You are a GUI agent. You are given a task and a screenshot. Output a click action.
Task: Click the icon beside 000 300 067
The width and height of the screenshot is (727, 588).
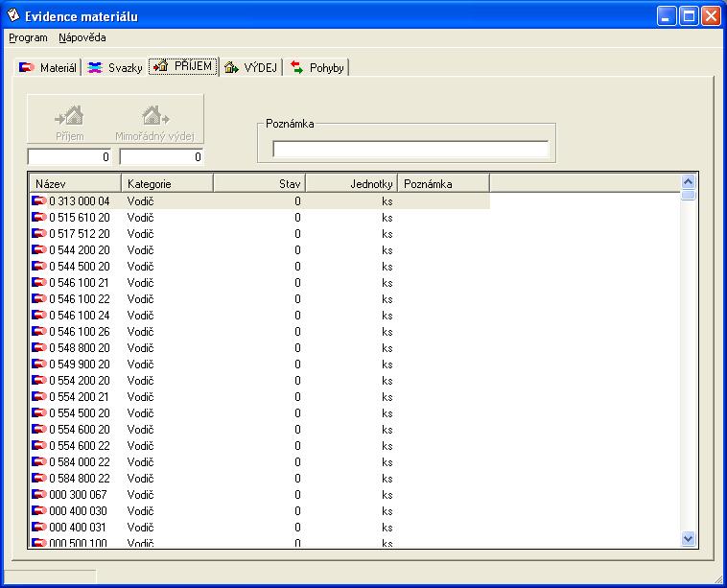(x=39, y=495)
